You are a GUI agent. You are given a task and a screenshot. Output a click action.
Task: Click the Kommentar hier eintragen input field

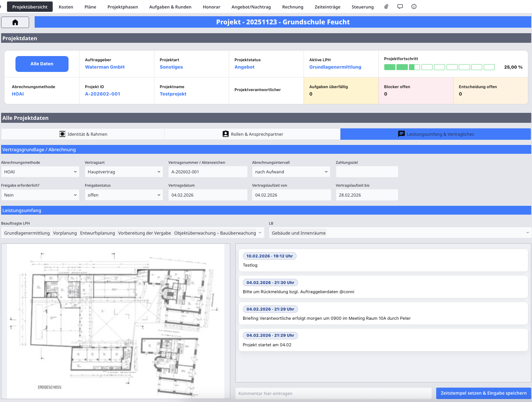pos(333,393)
